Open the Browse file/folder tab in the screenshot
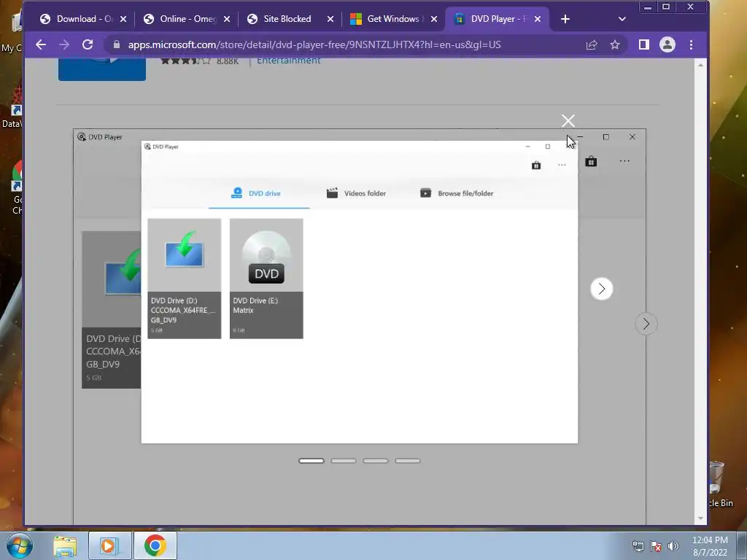The image size is (747, 560). [457, 193]
